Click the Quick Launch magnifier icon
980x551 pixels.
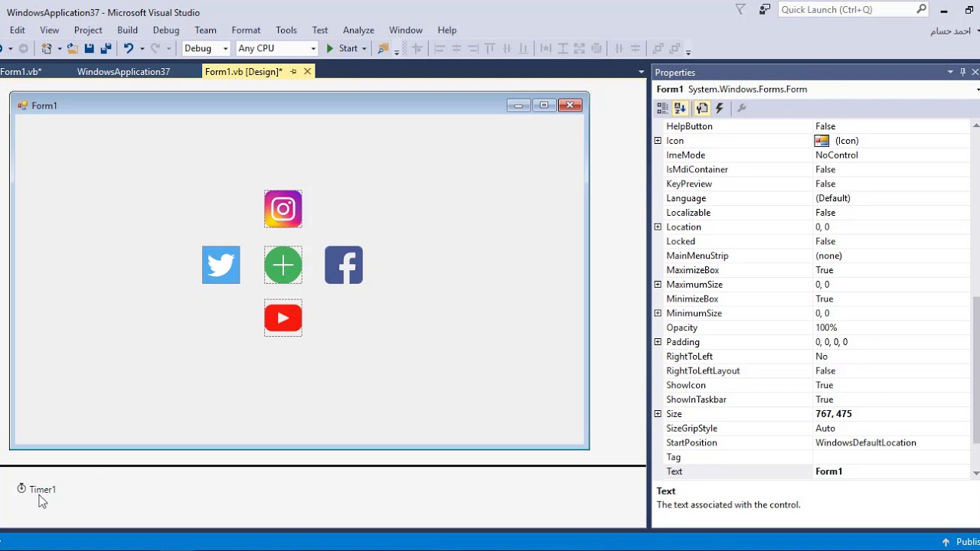pos(922,9)
